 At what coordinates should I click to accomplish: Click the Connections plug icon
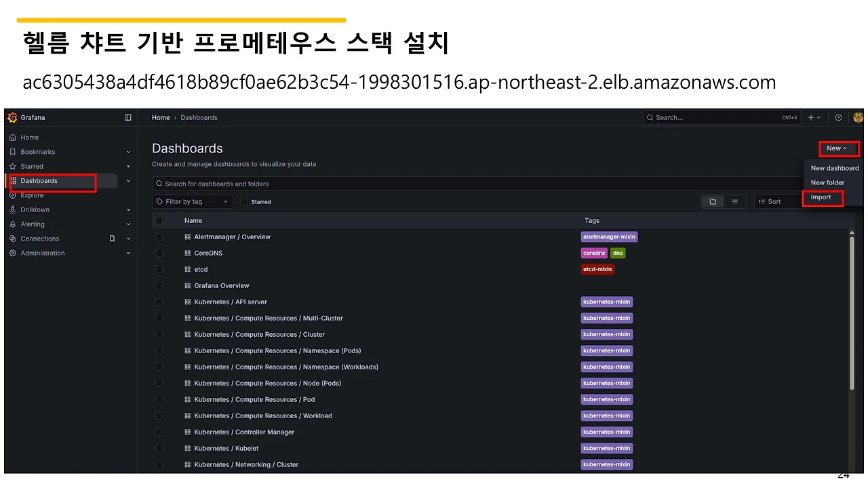(13, 238)
